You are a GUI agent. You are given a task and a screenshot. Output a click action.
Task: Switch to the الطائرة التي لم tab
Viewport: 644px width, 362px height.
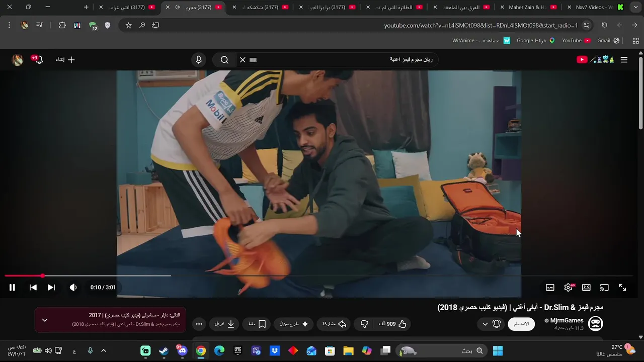395,8
